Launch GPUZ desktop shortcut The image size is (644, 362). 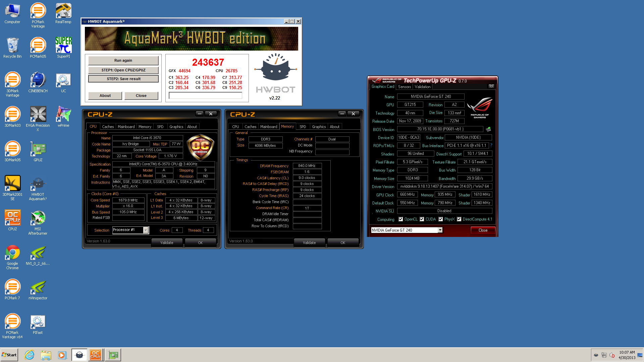pos(38,152)
